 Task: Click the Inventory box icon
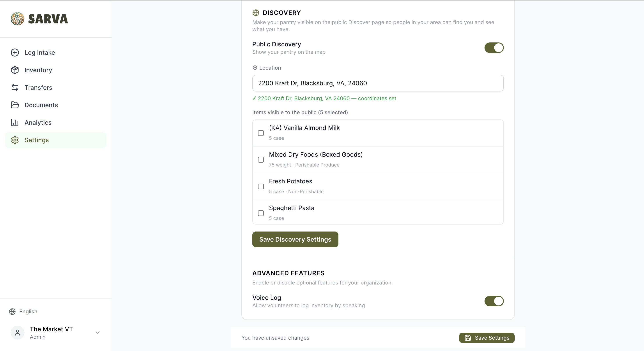(15, 70)
